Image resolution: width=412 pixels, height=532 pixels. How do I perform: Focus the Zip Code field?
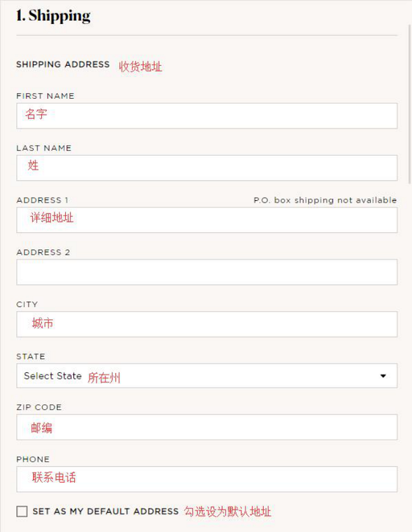207,427
